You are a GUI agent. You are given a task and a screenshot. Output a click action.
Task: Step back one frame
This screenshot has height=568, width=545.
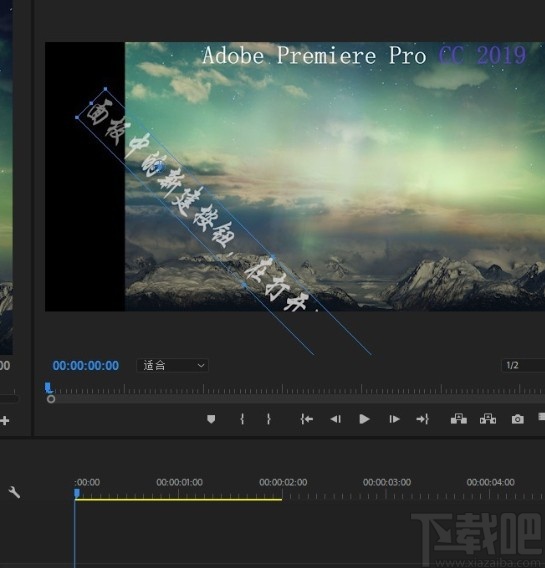(335, 419)
